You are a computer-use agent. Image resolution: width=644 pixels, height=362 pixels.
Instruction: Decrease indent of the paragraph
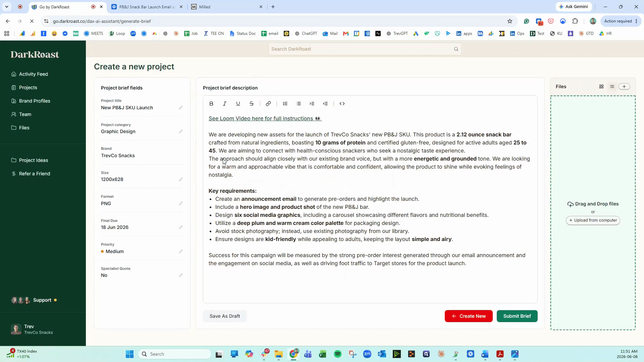coord(325,104)
